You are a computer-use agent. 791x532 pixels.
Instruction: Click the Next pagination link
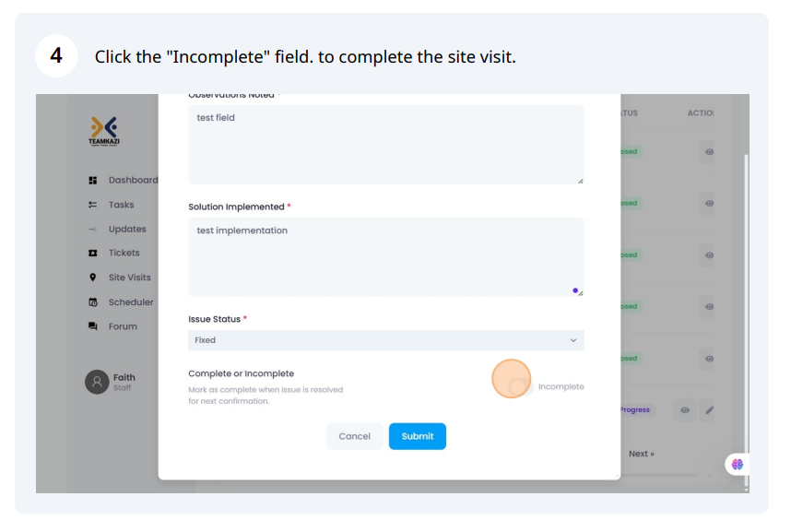click(x=641, y=454)
